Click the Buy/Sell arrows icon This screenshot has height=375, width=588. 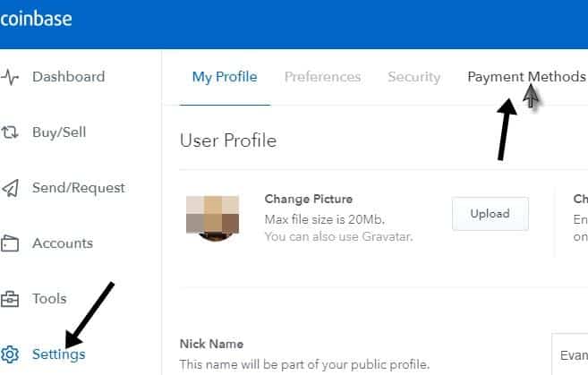tap(10, 132)
